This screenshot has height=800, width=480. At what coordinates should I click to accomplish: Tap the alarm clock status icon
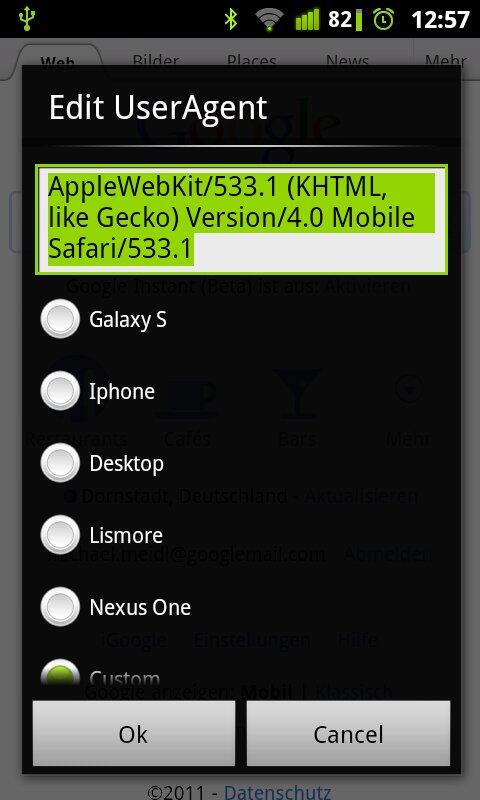click(x=383, y=19)
